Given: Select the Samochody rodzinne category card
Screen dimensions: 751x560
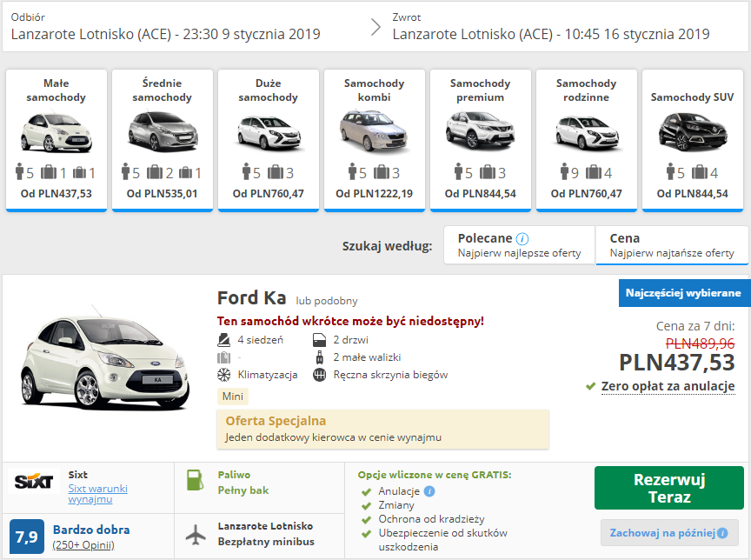Looking at the screenshot, I should pyautogui.click(x=586, y=140).
